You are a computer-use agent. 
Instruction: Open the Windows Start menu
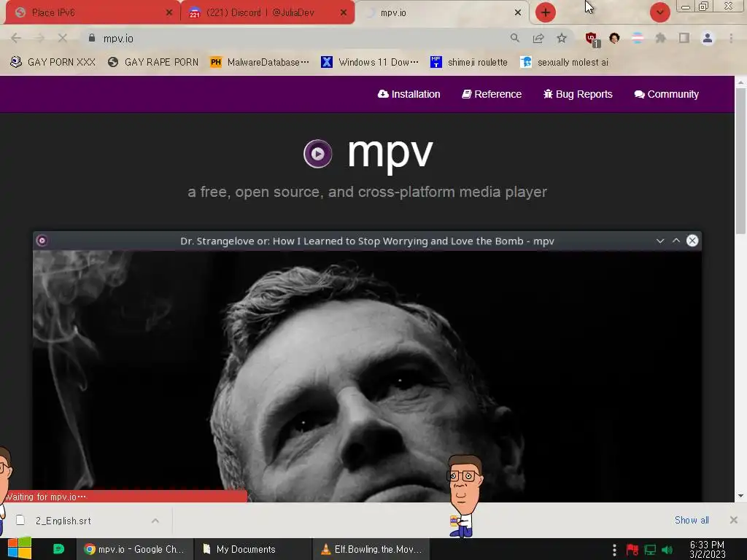pyautogui.click(x=20, y=549)
